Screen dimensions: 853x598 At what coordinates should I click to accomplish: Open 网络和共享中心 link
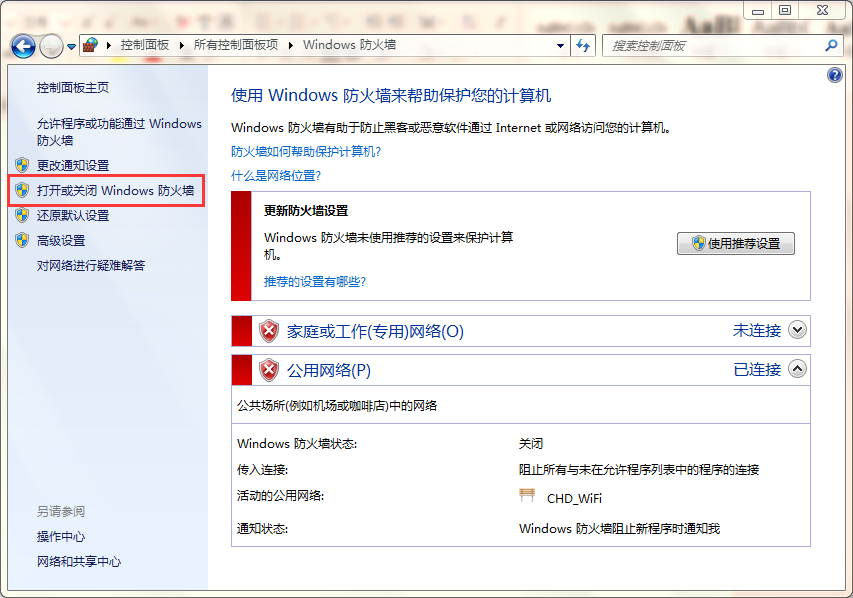click(x=79, y=562)
